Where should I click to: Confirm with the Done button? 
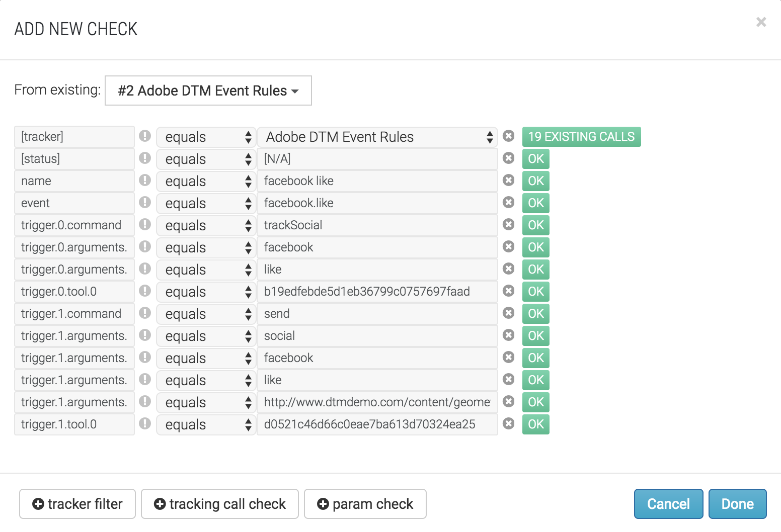coord(738,504)
